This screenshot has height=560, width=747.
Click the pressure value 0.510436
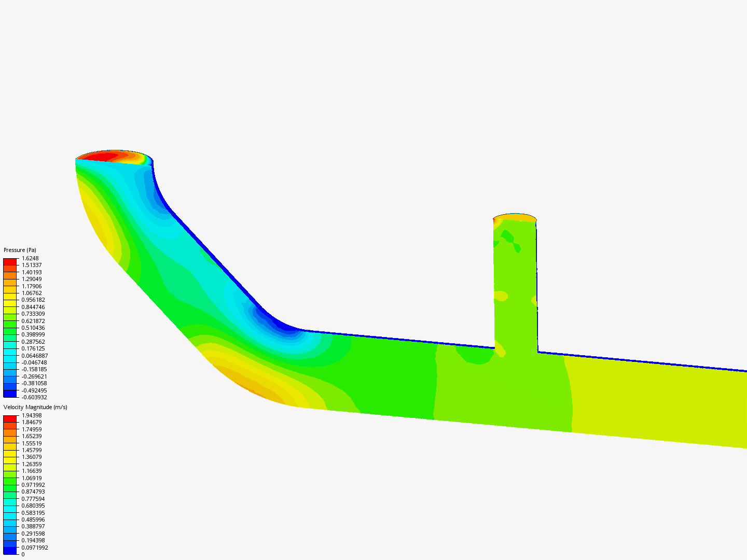tap(33, 328)
